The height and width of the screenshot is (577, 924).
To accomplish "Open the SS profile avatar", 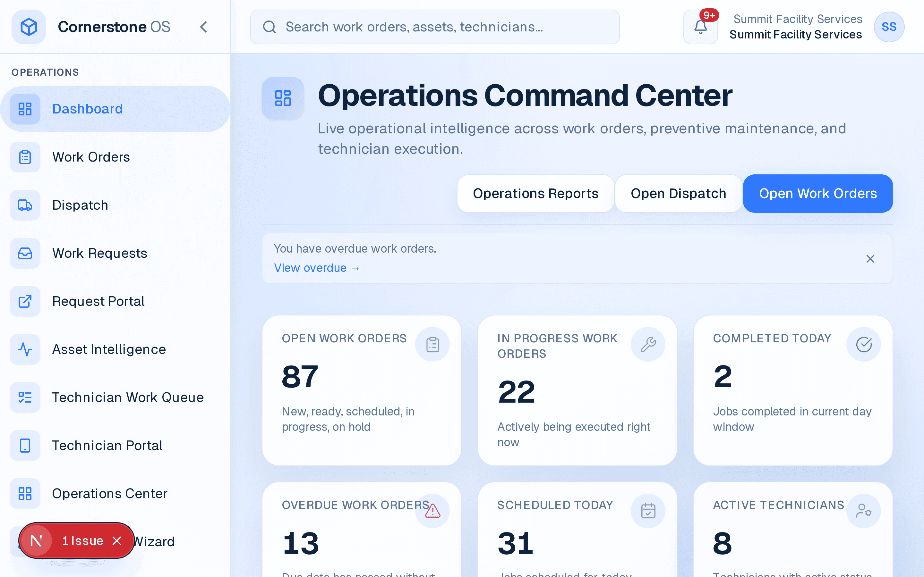I will (x=889, y=27).
